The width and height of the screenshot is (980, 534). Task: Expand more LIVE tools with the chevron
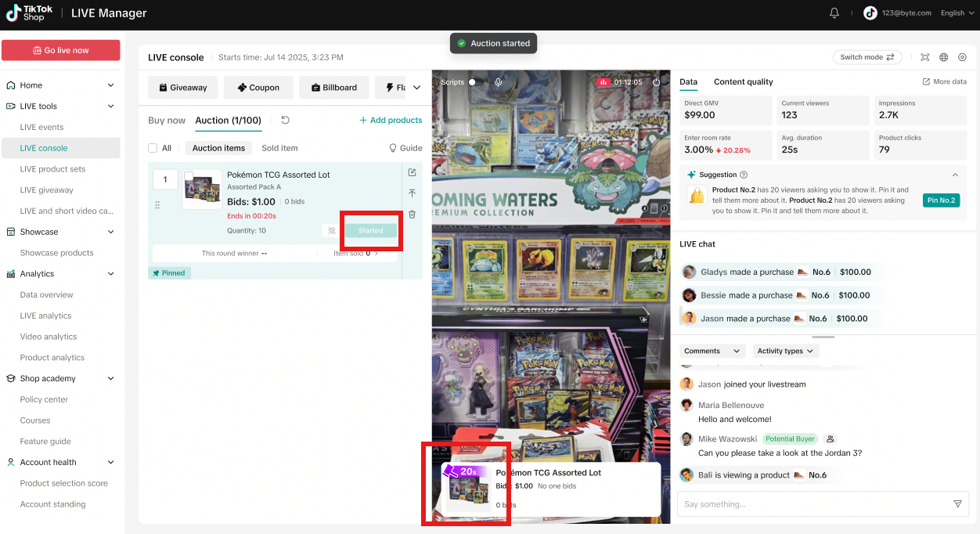pyautogui.click(x=416, y=88)
